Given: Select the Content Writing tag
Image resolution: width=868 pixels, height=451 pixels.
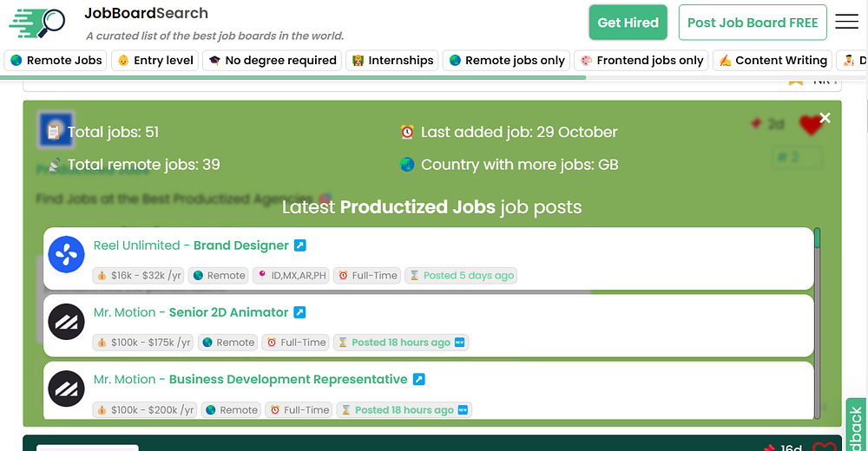Looking at the screenshot, I should (x=773, y=61).
